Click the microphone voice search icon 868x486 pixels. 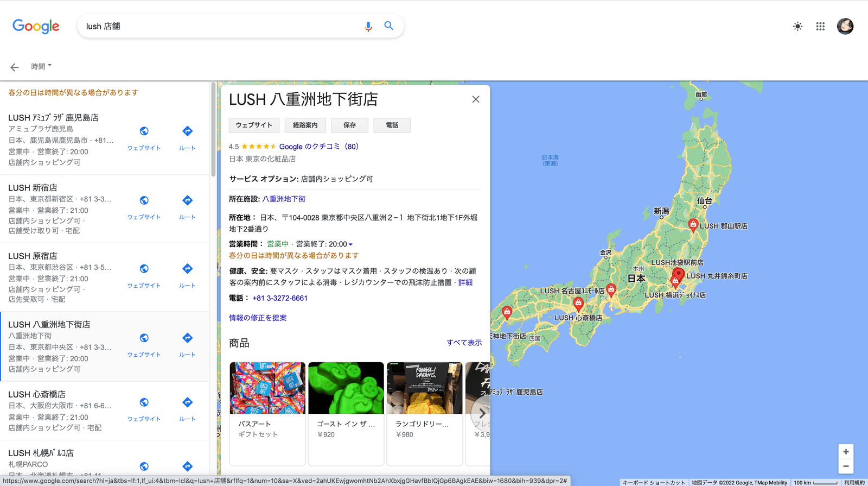tap(368, 26)
